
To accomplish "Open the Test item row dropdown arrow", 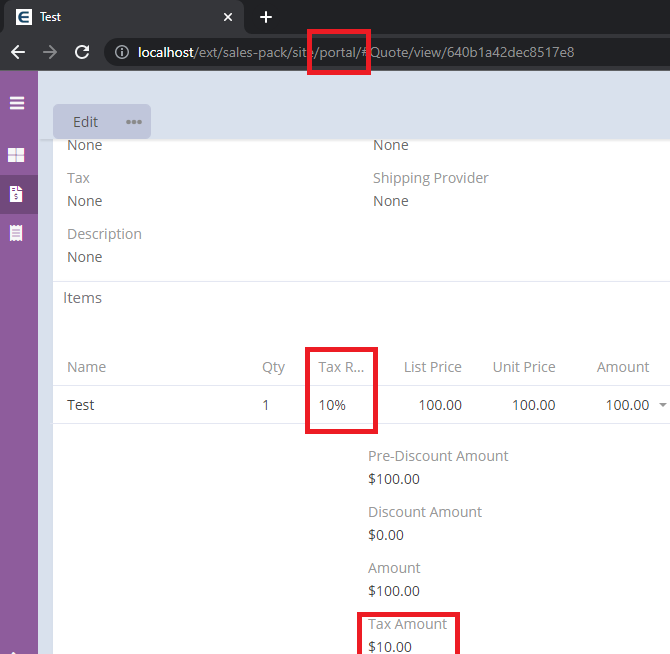I will [662, 406].
